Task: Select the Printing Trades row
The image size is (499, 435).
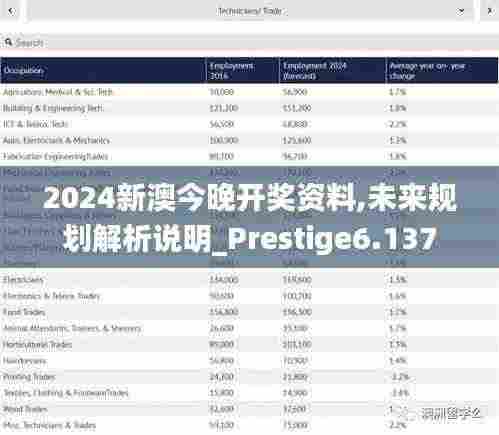Action: coord(249,377)
